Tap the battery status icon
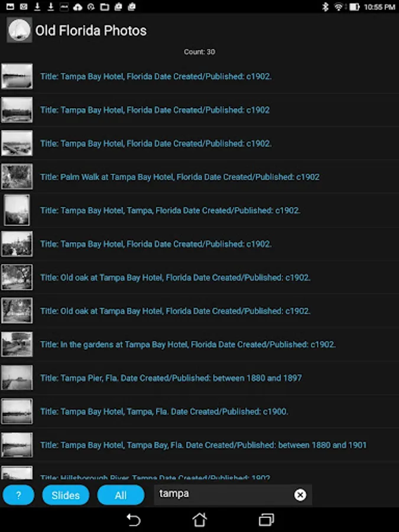The width and height of the screenshot is (399, 532). point(354,7)
